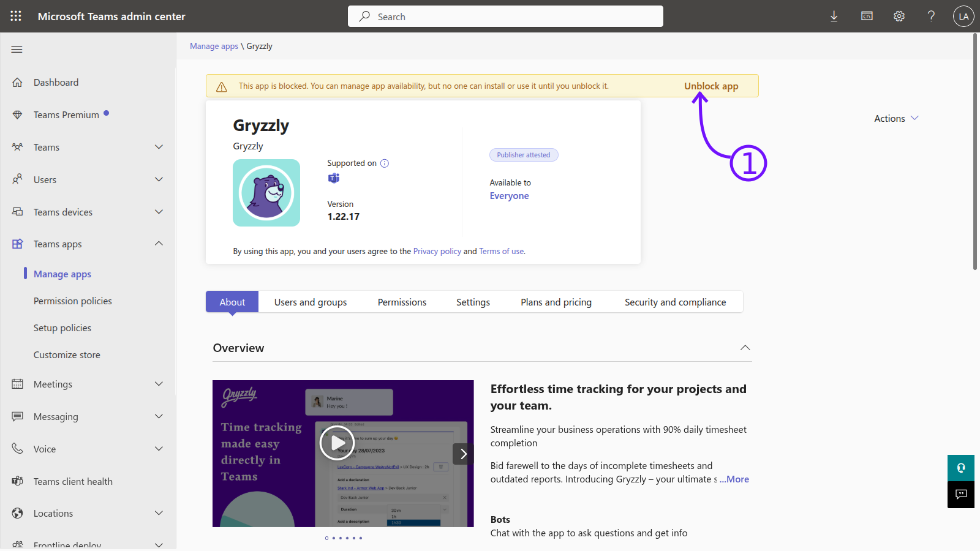Expand the Locations menu chevron
The image size is (980, 551).
point(159,513)
